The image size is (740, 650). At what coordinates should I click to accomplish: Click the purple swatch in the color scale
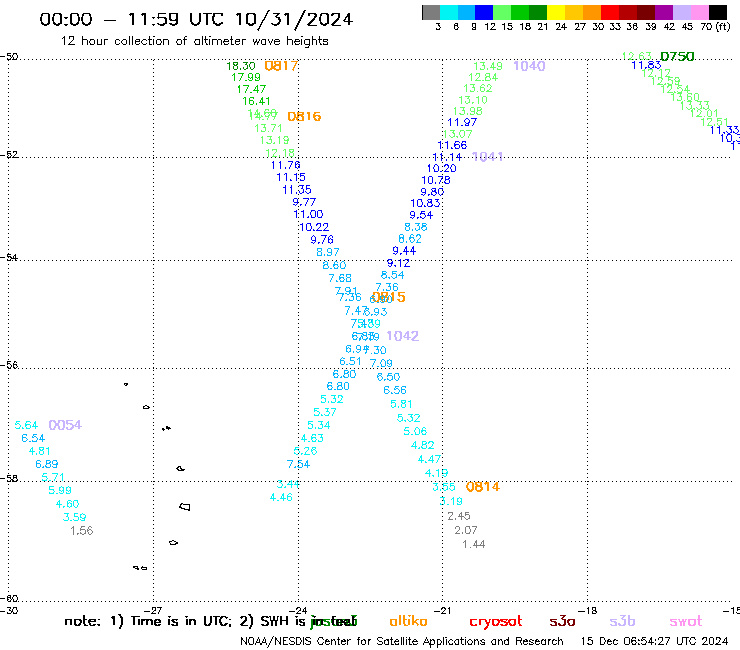(664, 12)
